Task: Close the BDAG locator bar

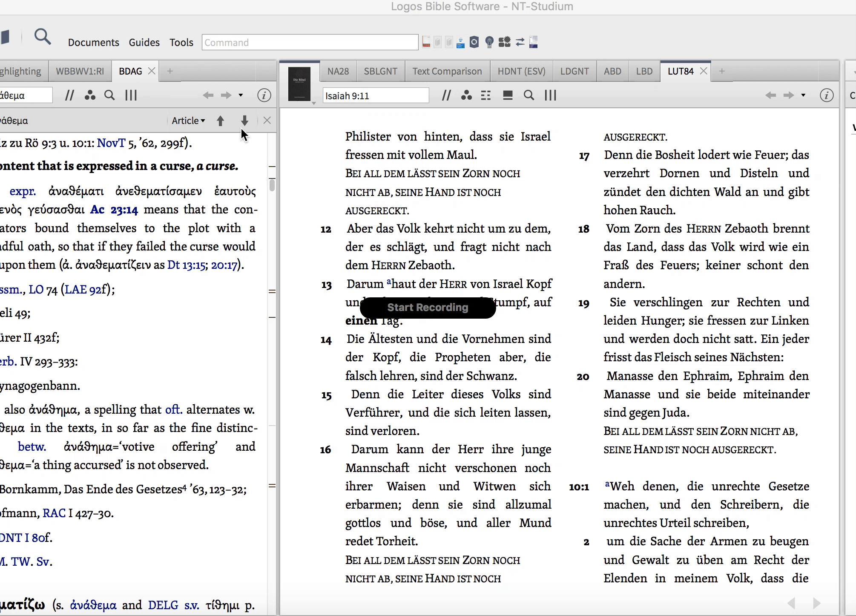Action: coord(267,121)
